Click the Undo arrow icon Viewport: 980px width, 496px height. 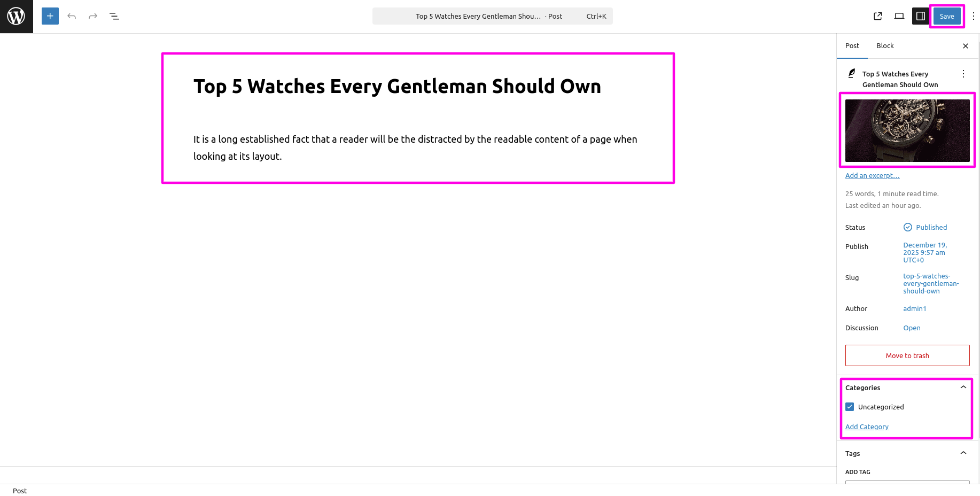point(72,16)
